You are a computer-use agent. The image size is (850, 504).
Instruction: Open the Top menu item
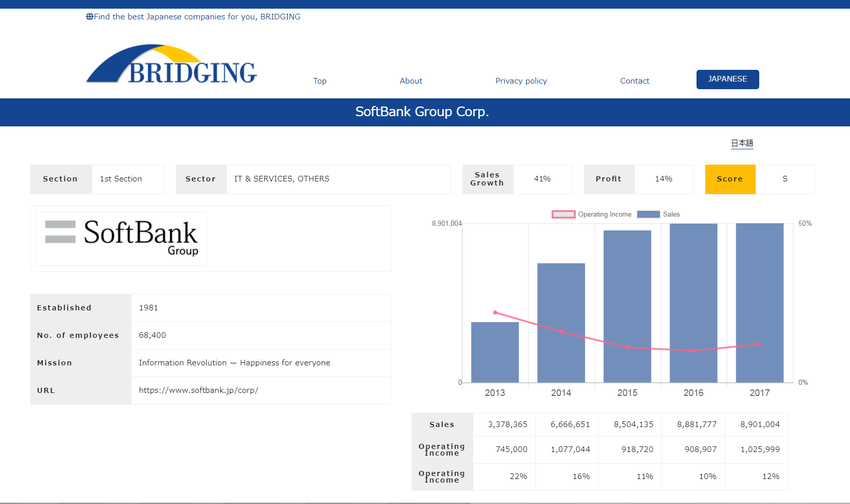pos(320,81)
